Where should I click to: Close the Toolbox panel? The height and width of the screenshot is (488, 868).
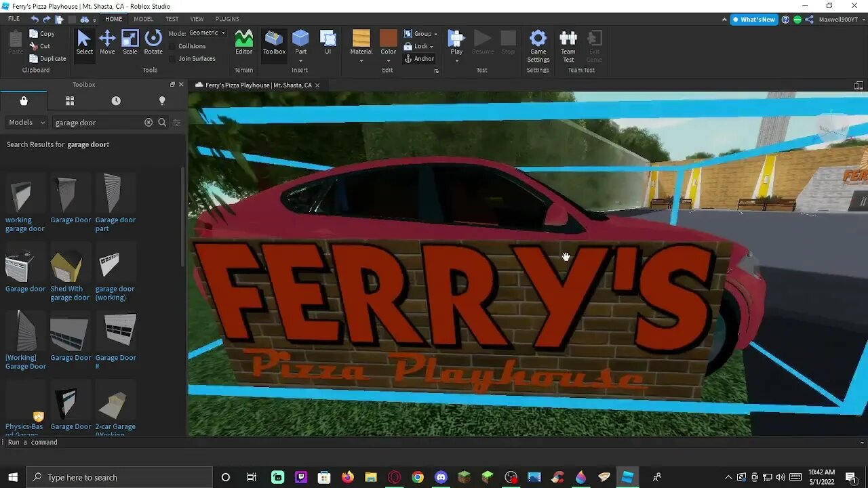click(181, 85)
